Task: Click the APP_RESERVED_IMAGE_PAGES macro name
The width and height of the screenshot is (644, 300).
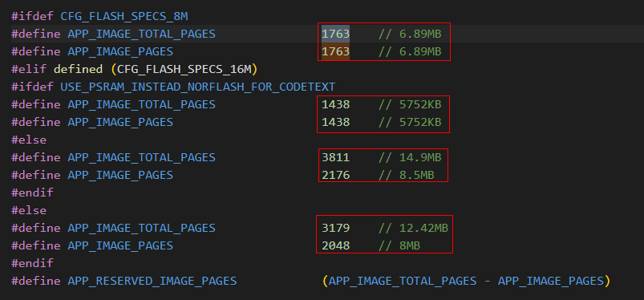Action: click(152, 281)
